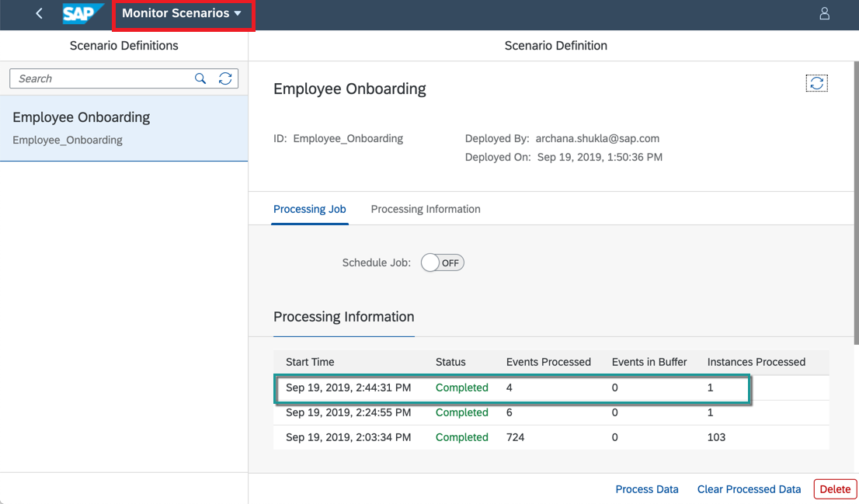
Task: Enable Schedule Job for Employee Onboarding
Action: point(442,262)
